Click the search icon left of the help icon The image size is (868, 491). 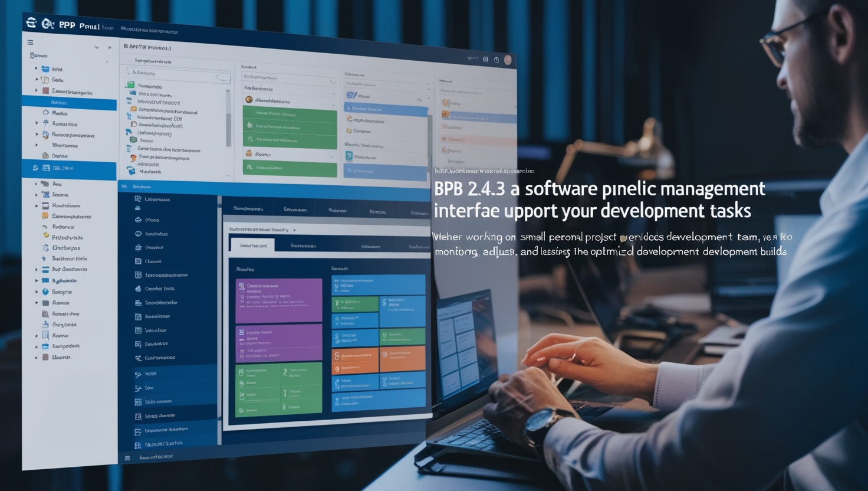pyautogui.click(x=485, y=59)
